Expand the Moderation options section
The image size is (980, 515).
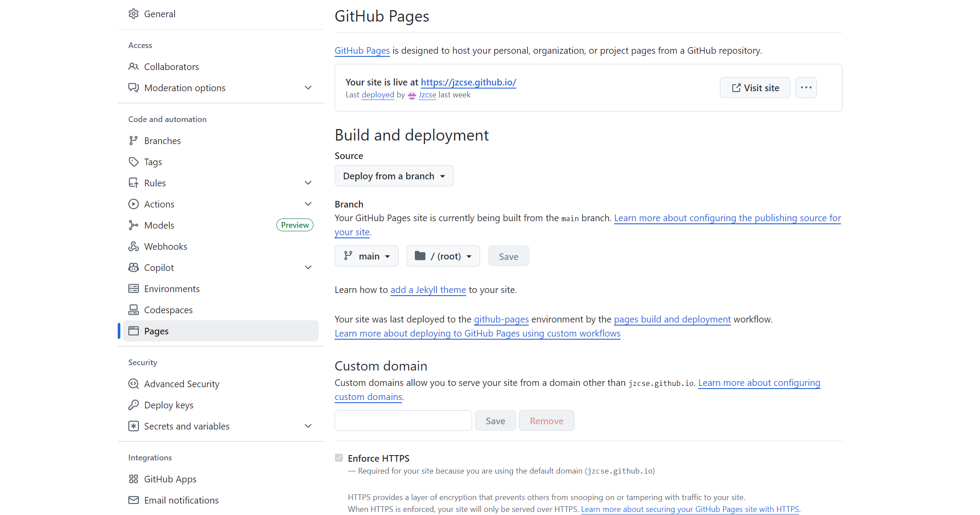click(x=308, y=88)
